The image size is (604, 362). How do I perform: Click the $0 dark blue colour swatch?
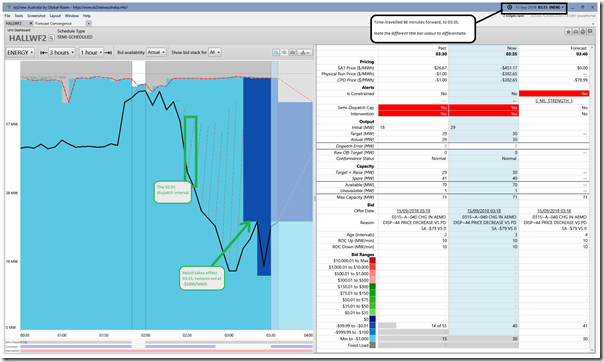tap(372, 319)
